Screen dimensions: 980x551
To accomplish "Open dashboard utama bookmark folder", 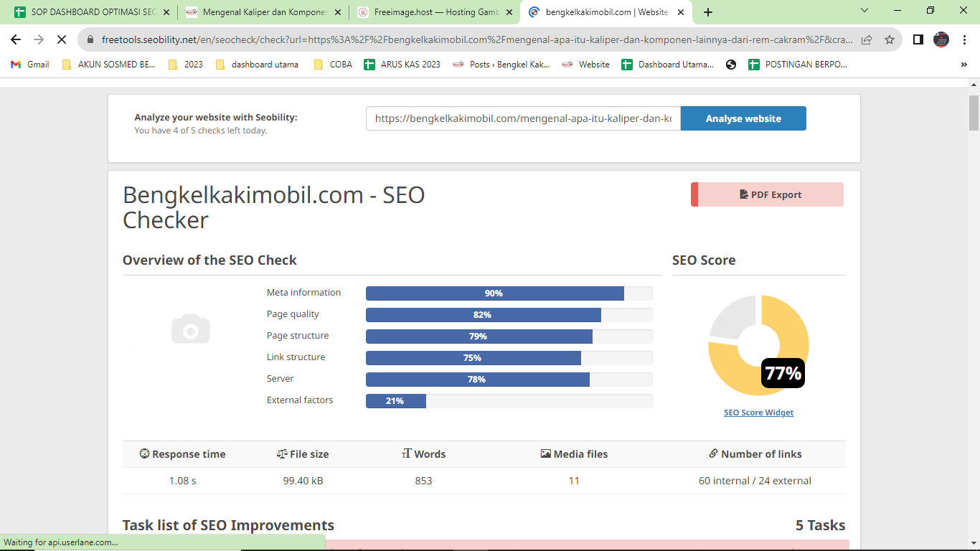I will click(257, 65).
